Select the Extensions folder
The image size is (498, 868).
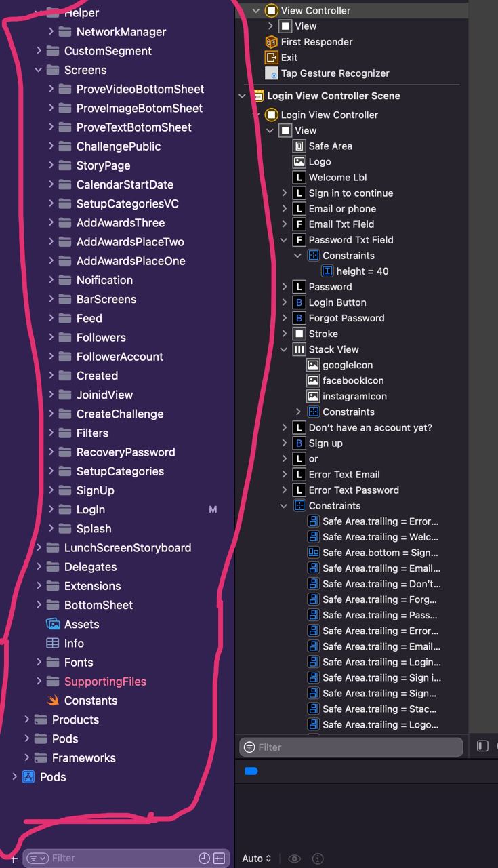click(x=93, y=586)
